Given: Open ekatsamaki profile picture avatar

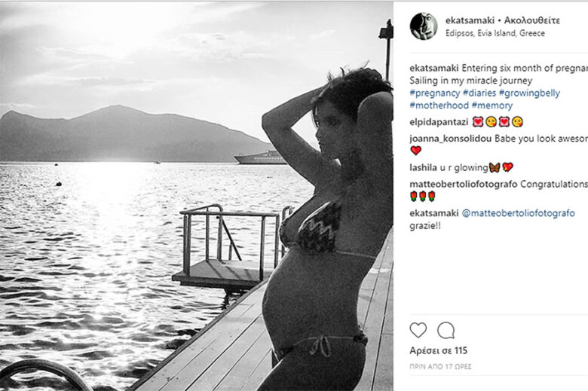Looking at the screenshot, I should pyautogui.click(x=424, y=26).
